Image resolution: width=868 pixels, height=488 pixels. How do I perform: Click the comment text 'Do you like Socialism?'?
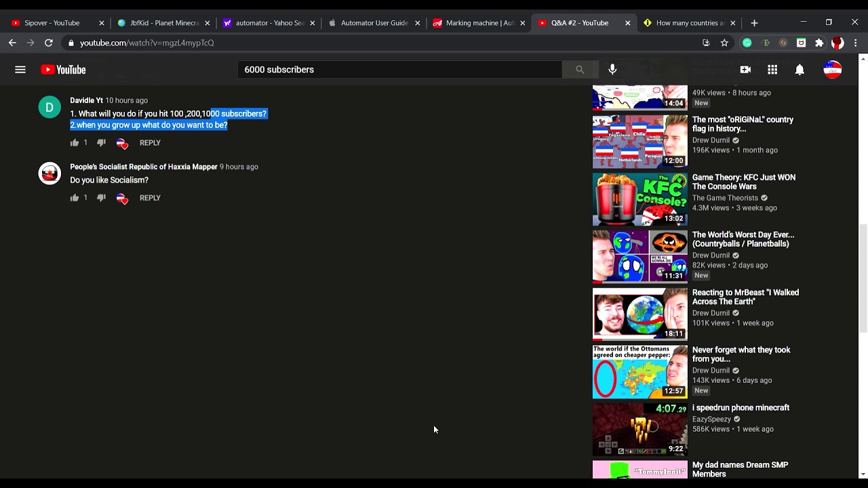pos(109,180)
